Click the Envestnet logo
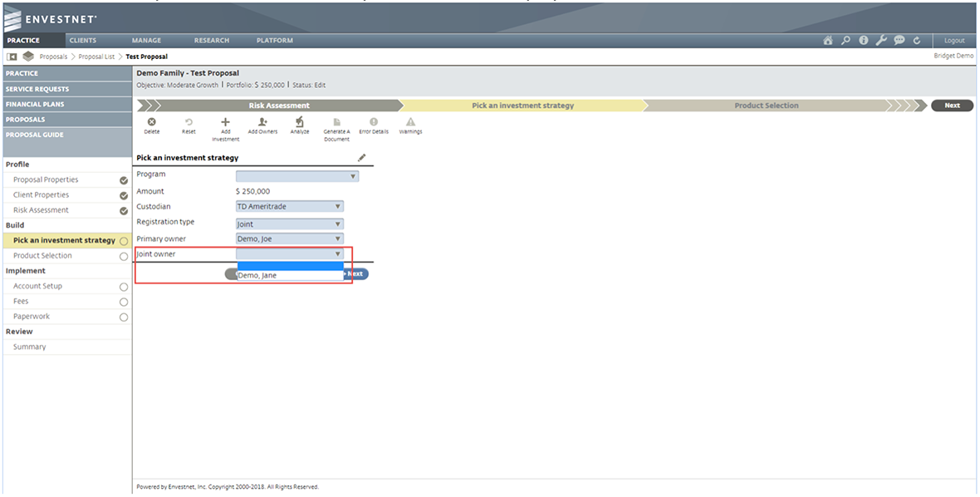Image resolution: width=980 pixels, height=497 pixels. (50, 19)
